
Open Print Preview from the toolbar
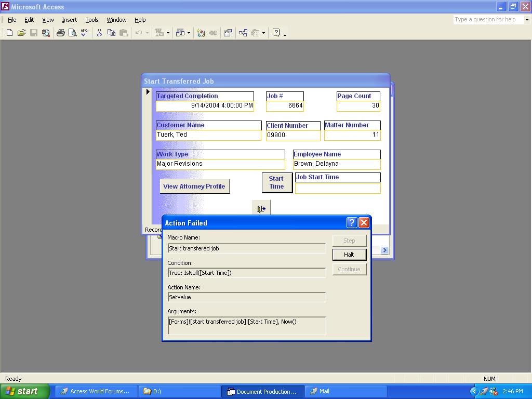[x=72, y=33]
